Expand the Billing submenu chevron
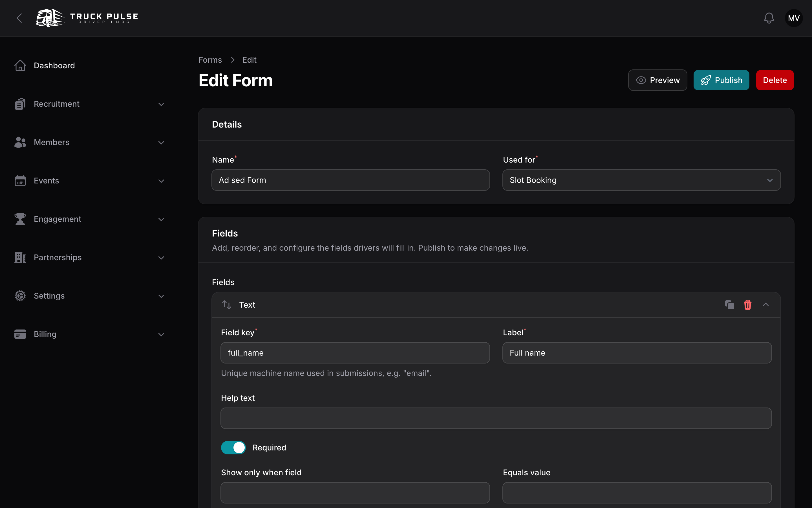 click(x=161, y=334)
